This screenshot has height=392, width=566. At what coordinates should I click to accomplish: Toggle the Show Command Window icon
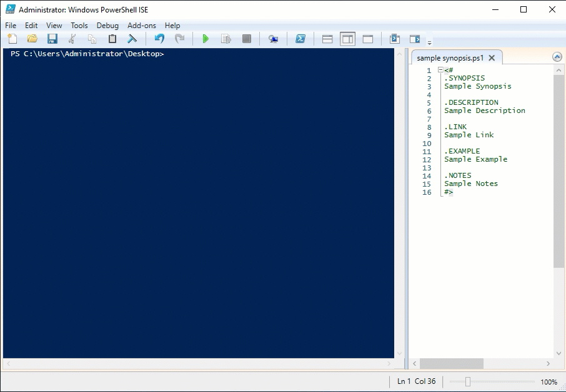point(395,39)
